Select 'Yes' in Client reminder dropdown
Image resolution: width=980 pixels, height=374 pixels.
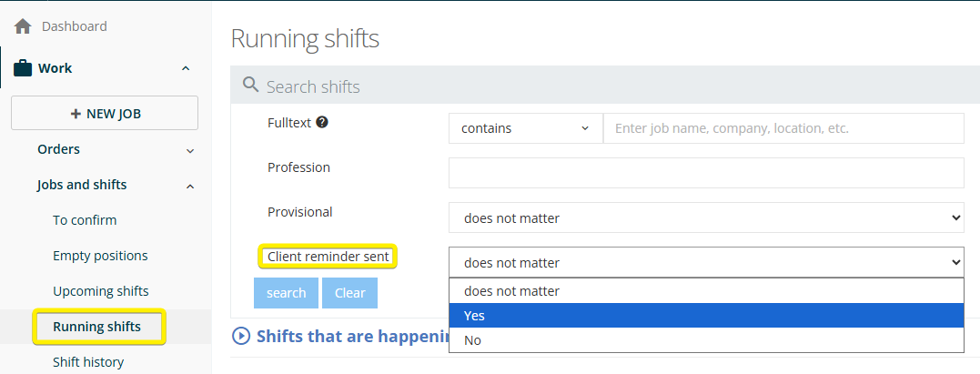click(705, 316)
